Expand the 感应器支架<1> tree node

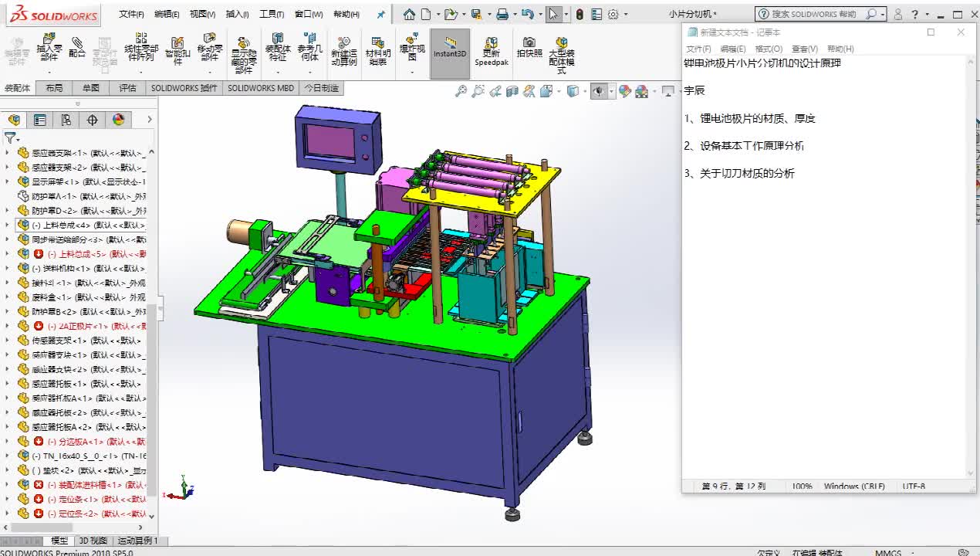coord(8,153)
